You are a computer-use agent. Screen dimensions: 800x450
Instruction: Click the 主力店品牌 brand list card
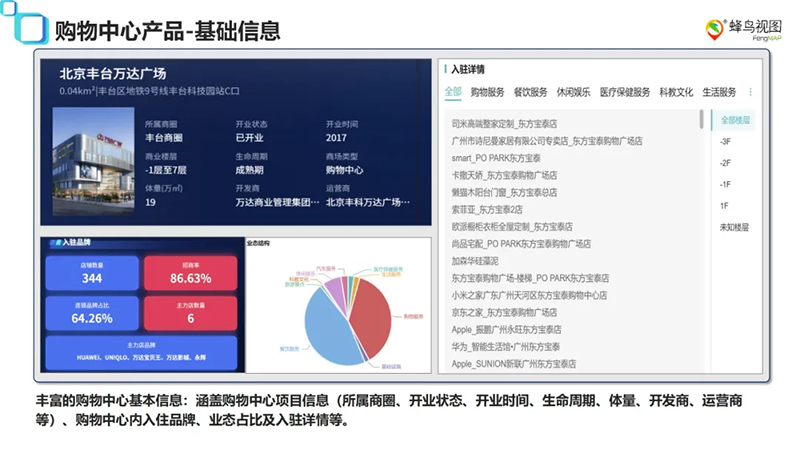pos(141,352)
